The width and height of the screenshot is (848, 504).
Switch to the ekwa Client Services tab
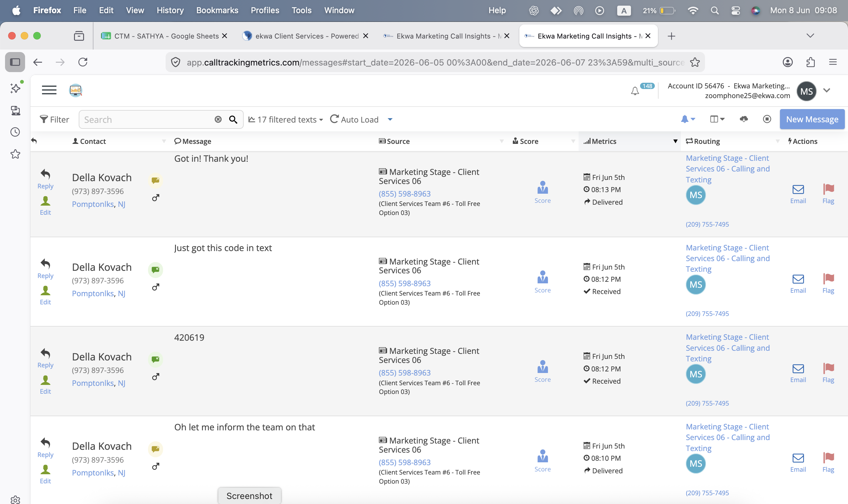305,36
